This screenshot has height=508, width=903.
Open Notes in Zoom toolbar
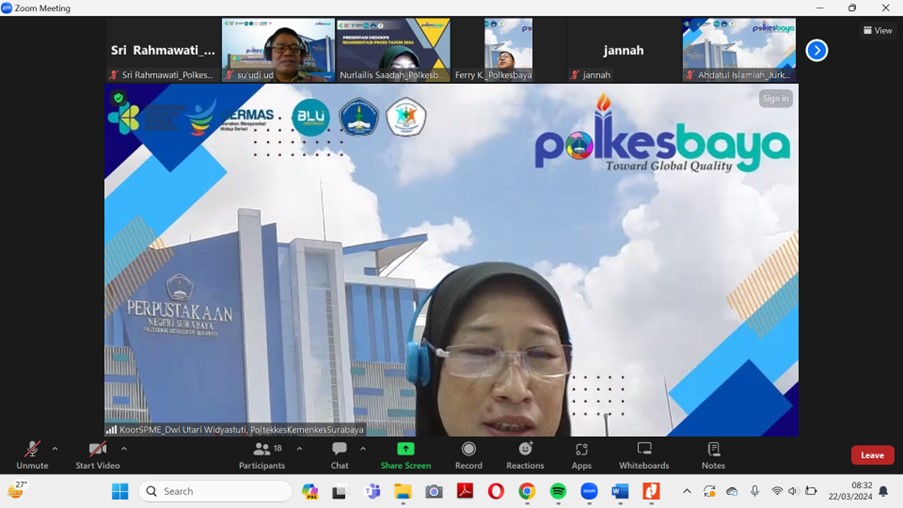(x=713, y=455)
